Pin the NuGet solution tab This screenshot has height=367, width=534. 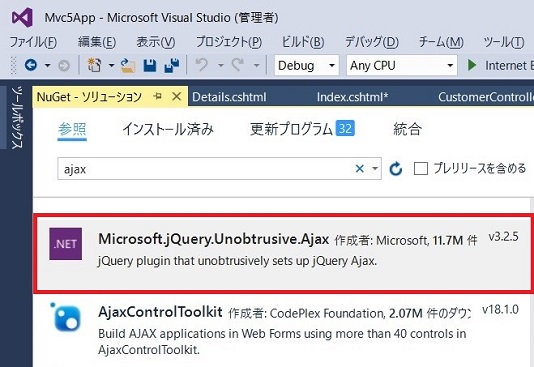[157, 97]
